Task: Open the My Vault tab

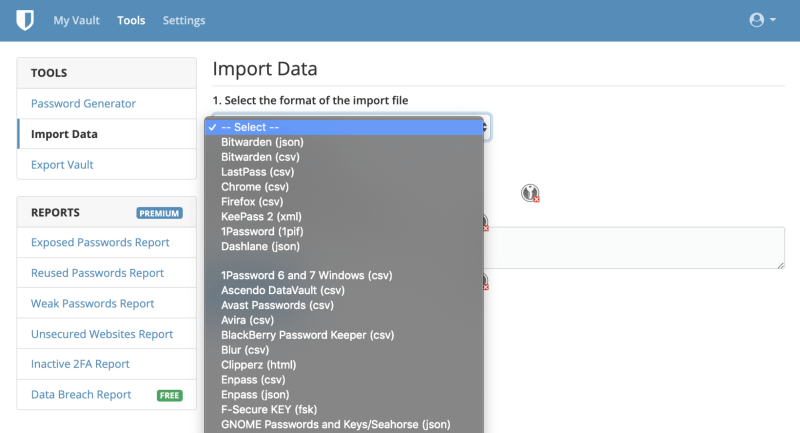Action: [x=76, y=20]
